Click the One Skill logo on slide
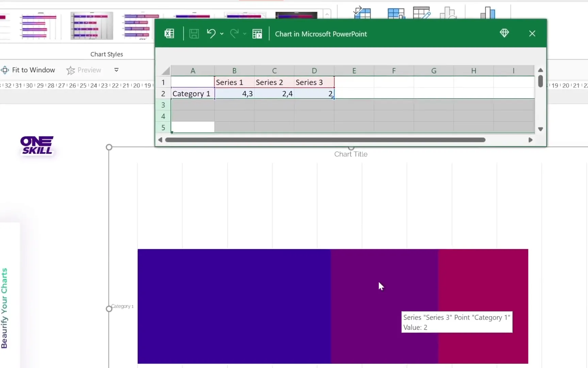The height and width of the screenshot is (368, 588). click(x=37, y=145)
